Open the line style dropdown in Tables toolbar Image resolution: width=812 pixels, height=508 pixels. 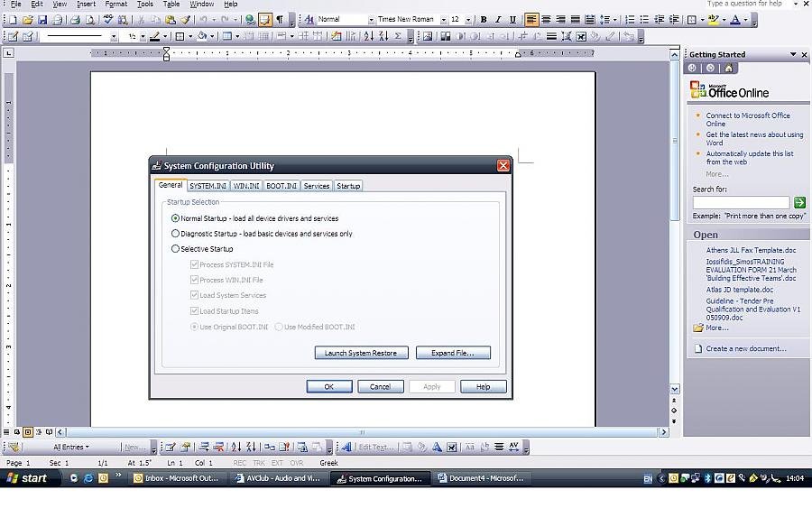[114, 36]
